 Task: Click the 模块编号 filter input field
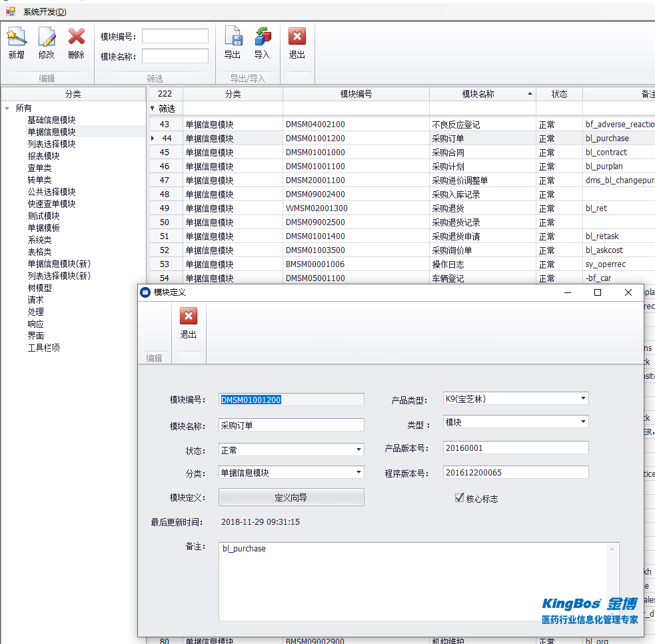(x=175, y=36)
